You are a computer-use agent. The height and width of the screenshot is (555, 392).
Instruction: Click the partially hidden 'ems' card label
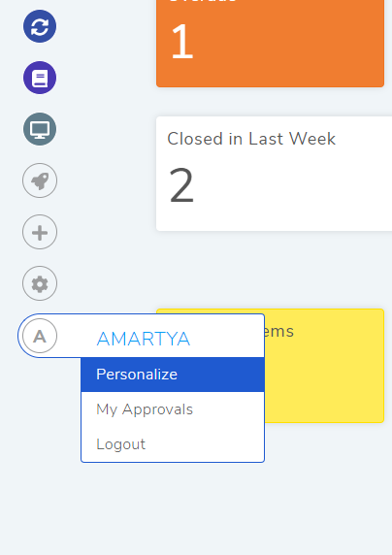tap(279, 332)
